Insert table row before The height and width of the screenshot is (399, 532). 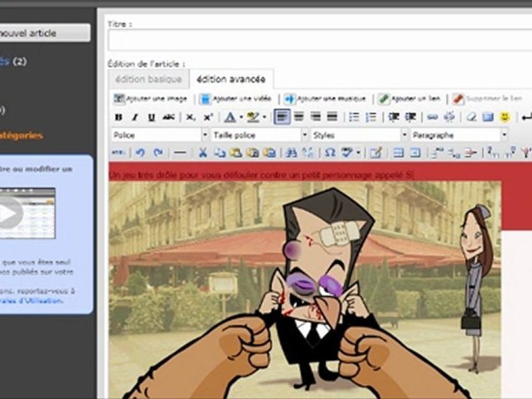pos(438,153)
